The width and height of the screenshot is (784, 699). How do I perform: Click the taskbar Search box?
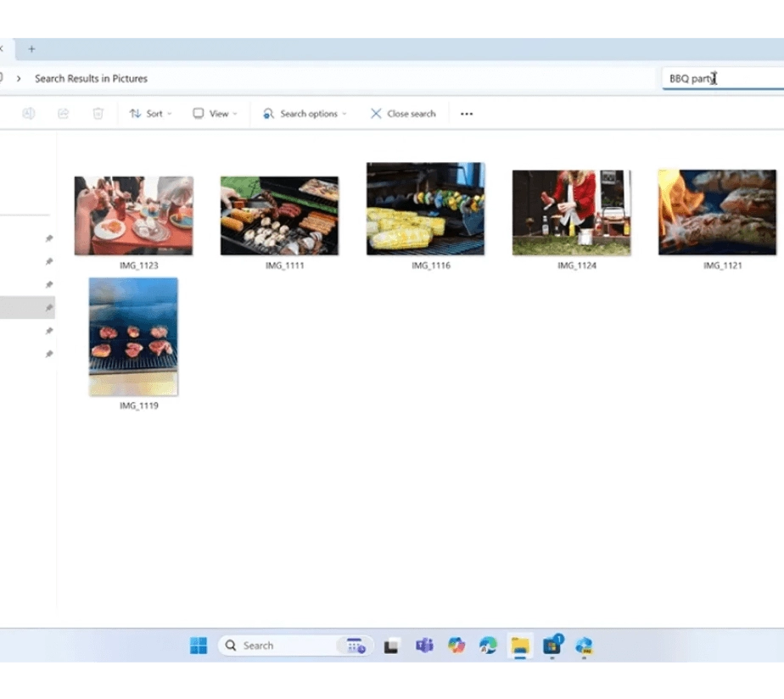tap(295, 646)
